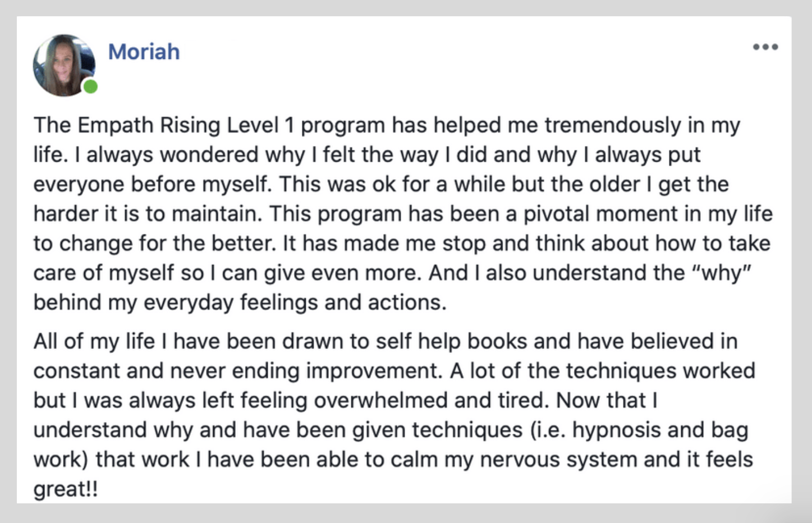This screenshot has width=812, height=523.
Task: Click the phrase 'All of my life'
Action: [94, 341]
